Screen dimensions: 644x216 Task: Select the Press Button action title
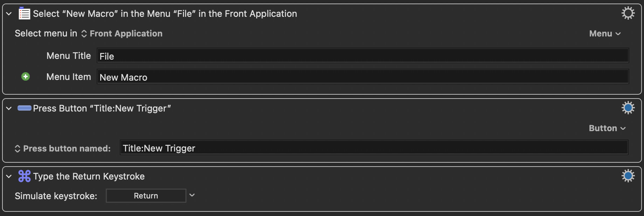pos(102,108)
